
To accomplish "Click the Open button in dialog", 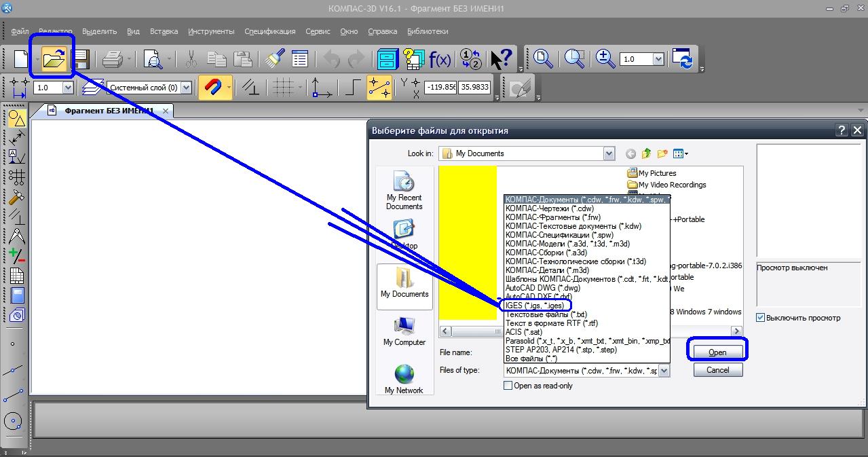I will tap(717, 352).
